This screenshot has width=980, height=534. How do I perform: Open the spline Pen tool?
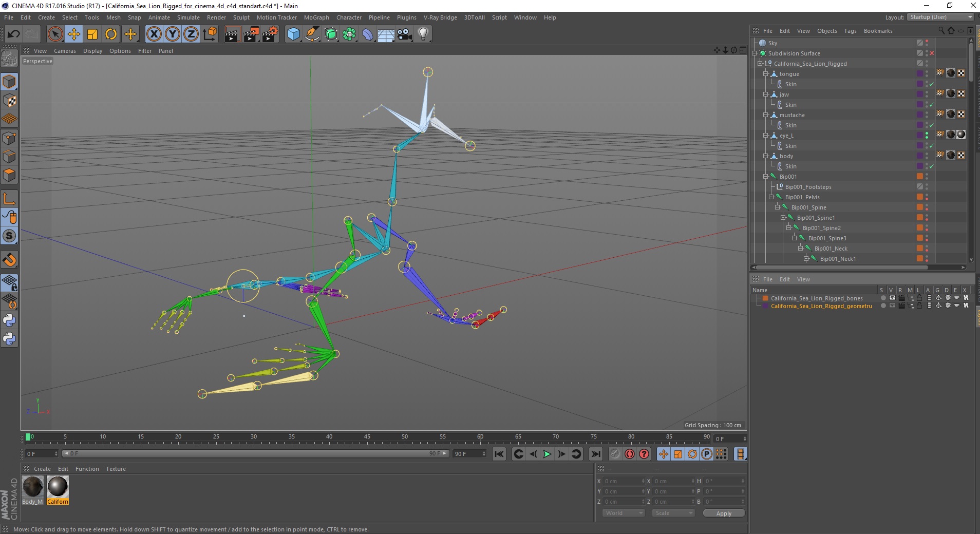coord(312,34)
